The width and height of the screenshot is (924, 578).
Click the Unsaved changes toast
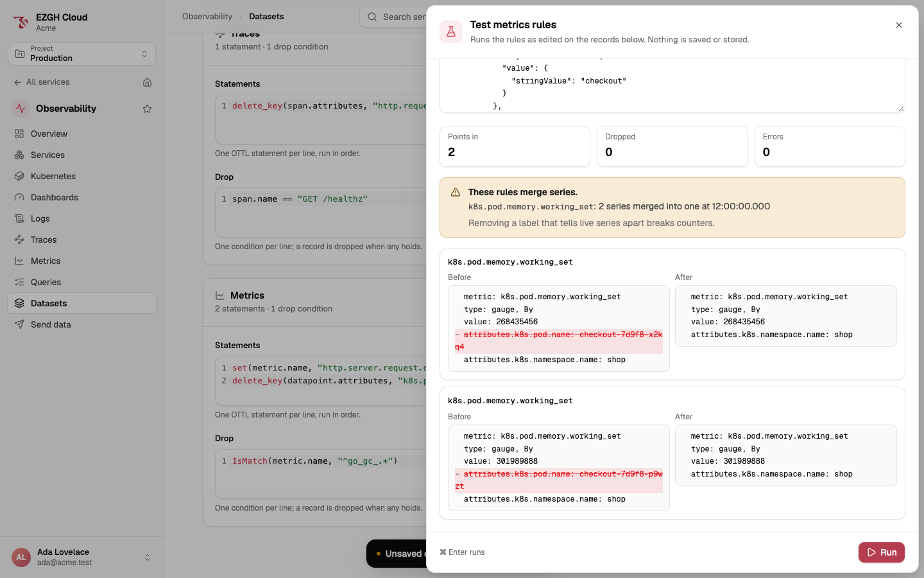[x=397, y=554]
